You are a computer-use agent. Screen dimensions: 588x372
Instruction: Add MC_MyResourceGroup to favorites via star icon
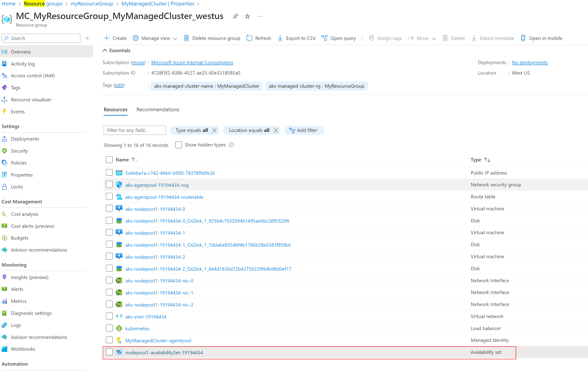click(x=247, y=16)
